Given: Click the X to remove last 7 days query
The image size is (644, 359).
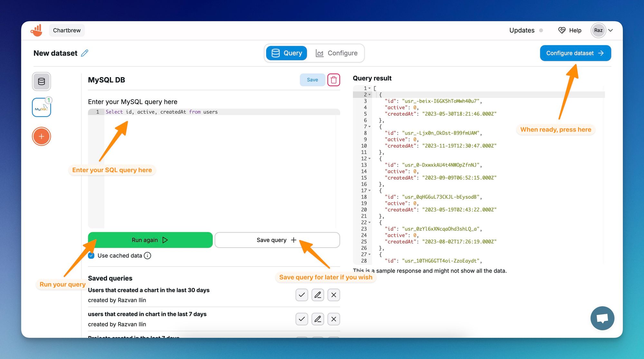Looking at the screenshot, I should click(x=334, y=319).
